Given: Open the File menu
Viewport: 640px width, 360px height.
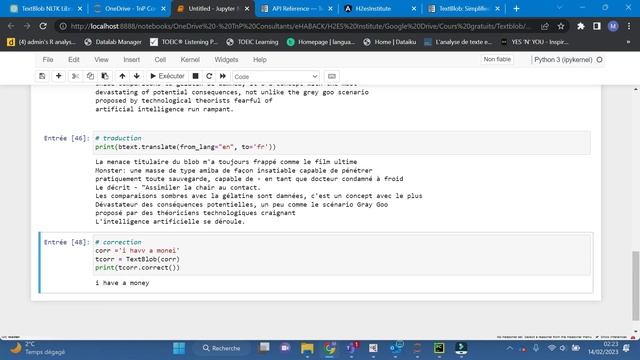Looking at the screenshot, I should [x=48, y=60].
